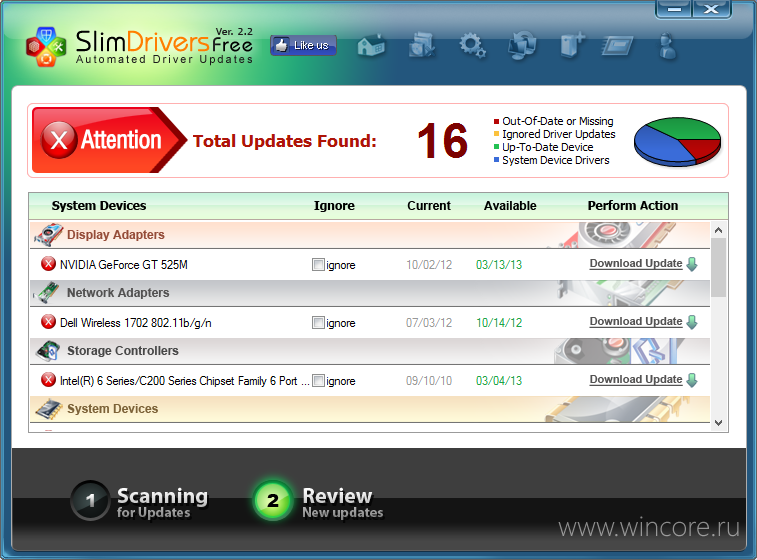Click the red X beside NVIDIA GeForce GT 525M

(x=48, y=264)
